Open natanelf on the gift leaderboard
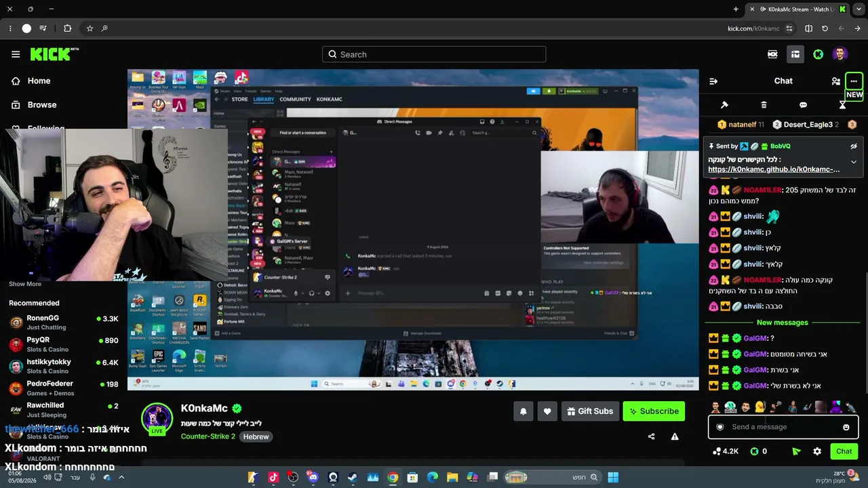 point(741,125)
